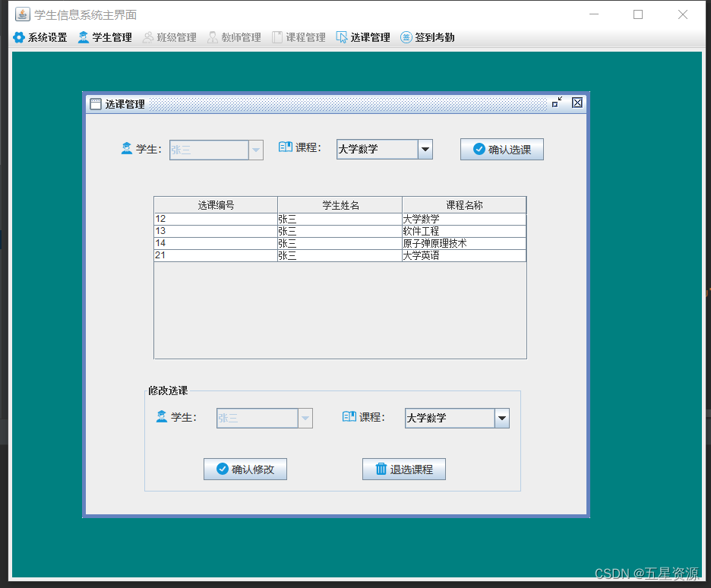Click the 退选课程 delete button
This screenshot has height=588, width=711.
click(403, 469)
